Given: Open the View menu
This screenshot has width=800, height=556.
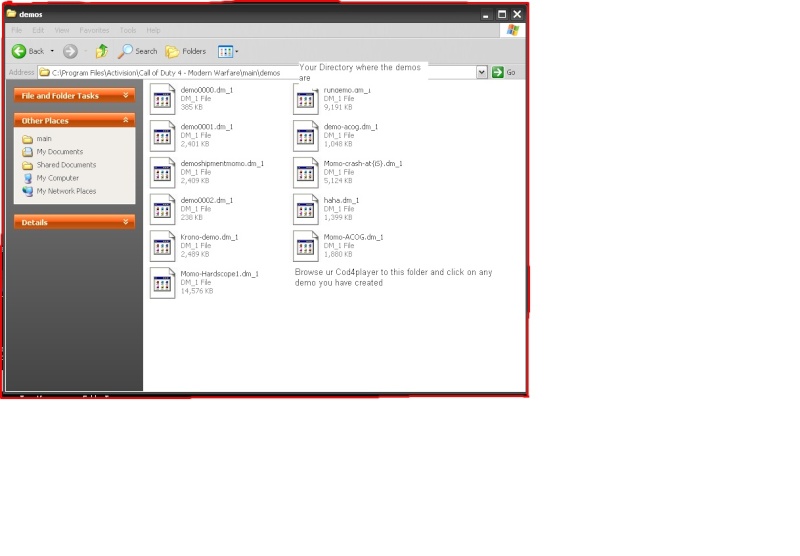Looking at the screenshot, I should click(x=62, y=30).
